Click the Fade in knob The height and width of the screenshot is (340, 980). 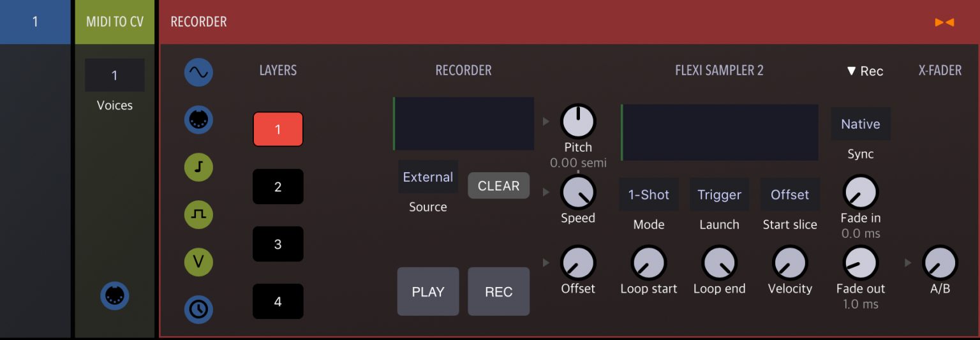click(861, 192)
